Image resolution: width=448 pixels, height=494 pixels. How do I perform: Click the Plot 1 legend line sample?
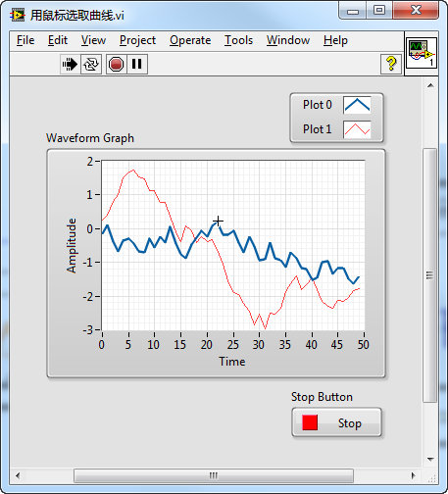click(357, 129)
